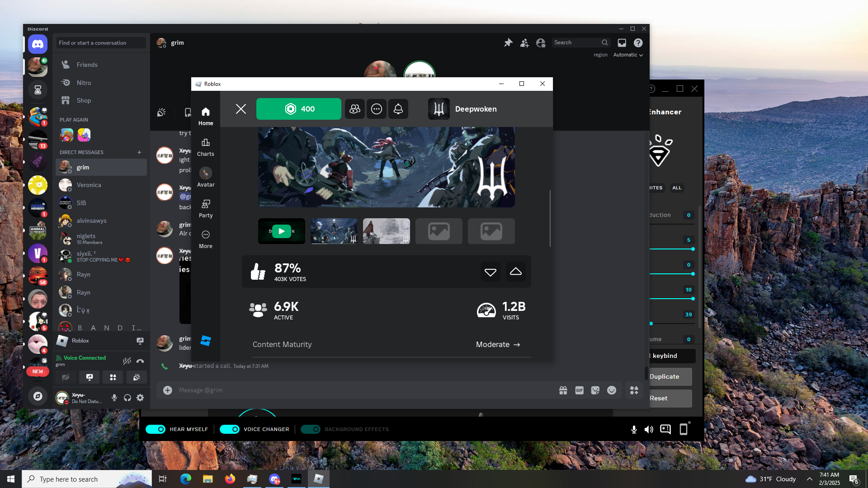Image resolution: width=868 pixels, height=488 pixels.
Task: Expand the region Automatic dropdown
Action: (x=627, y=55)
